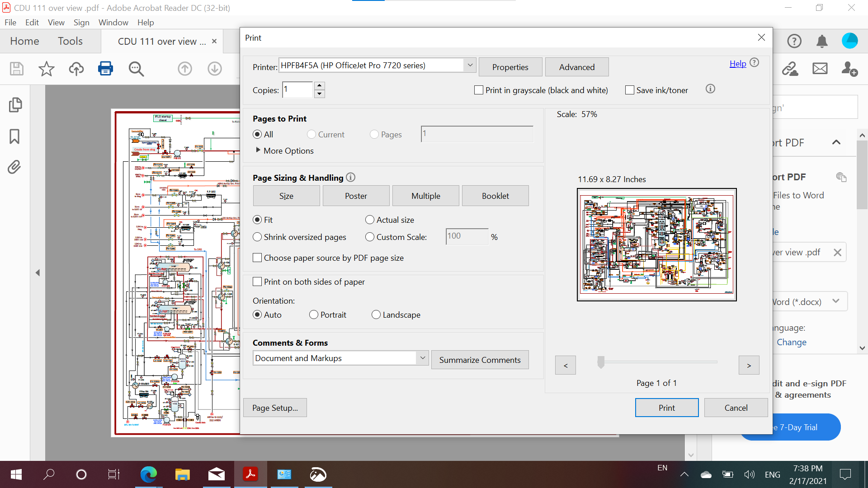
Task: Open File Explorer from the taskbar
Action: [x=183, y=474]
